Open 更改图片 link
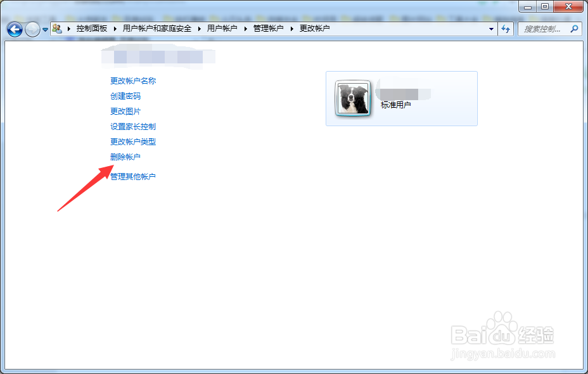588x374 pixels. point(125,112)
